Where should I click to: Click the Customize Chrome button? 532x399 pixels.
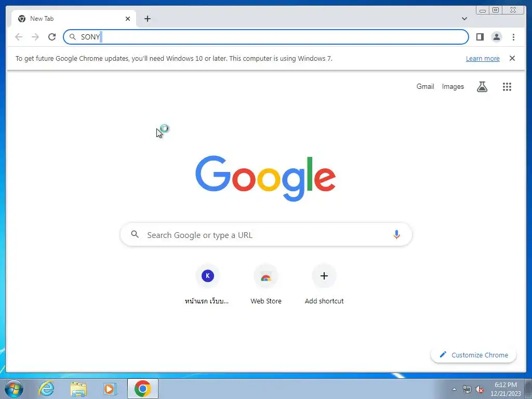pyautogui.click(x=474, y=355)
